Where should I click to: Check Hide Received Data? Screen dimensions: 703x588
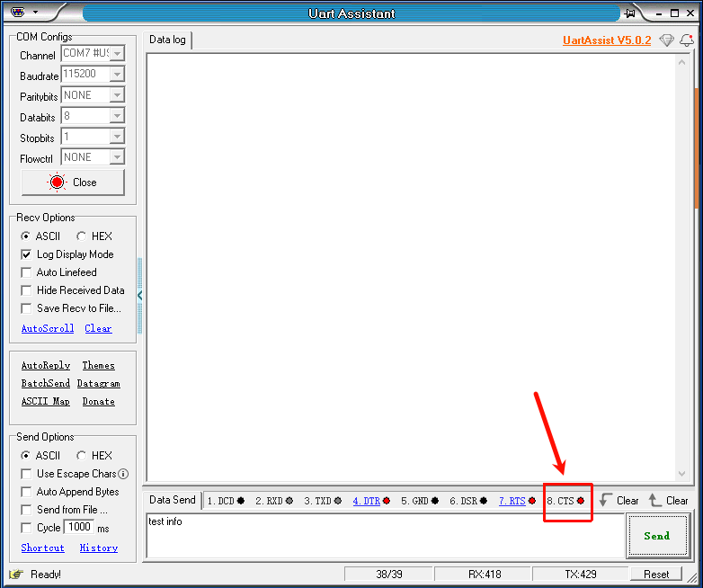click(x=26, y=290)
